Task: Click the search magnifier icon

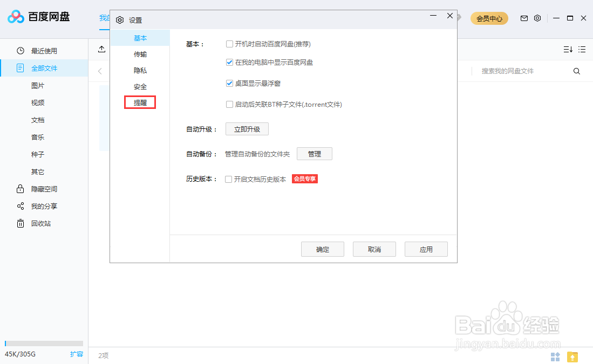Action: (576, 71)
